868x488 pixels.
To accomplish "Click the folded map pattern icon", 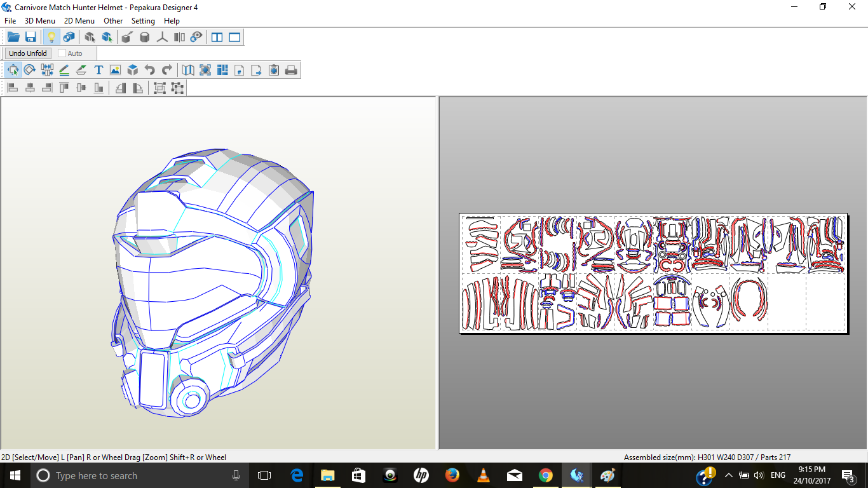I will click(x=188, y=70).
